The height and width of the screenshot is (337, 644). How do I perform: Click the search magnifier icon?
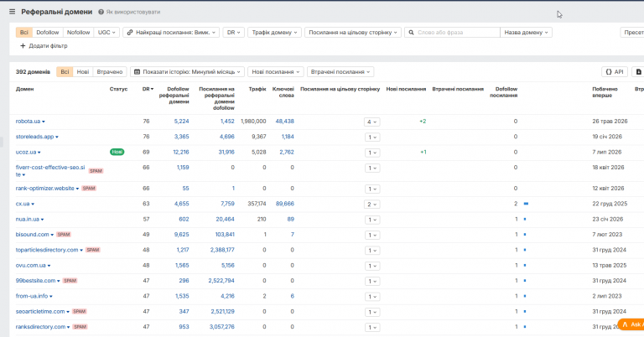tap(411, 33)
